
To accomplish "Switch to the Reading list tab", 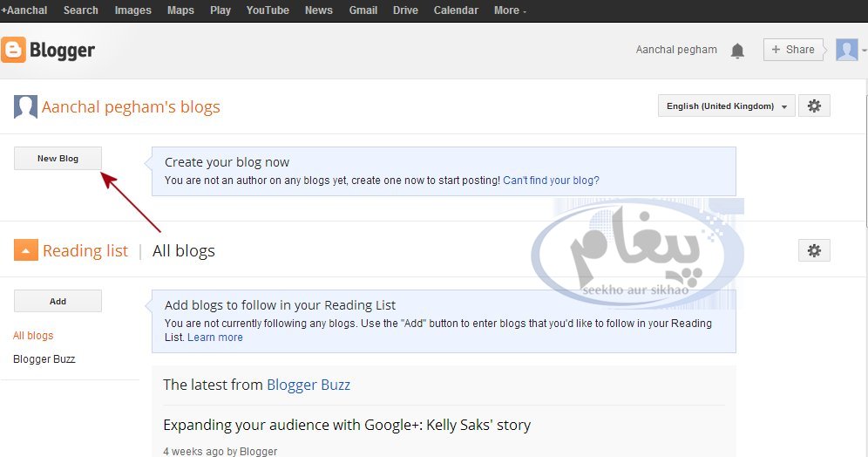I will coord(85,251).
